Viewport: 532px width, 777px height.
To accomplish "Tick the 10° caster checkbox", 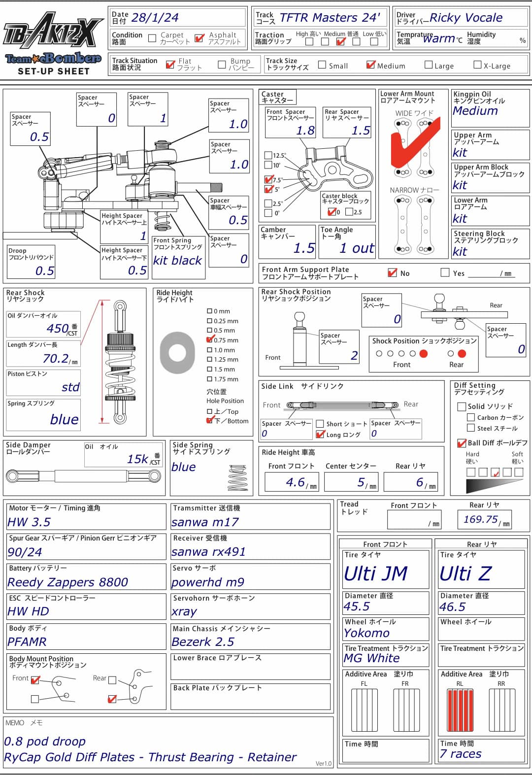I will (268, 165).
